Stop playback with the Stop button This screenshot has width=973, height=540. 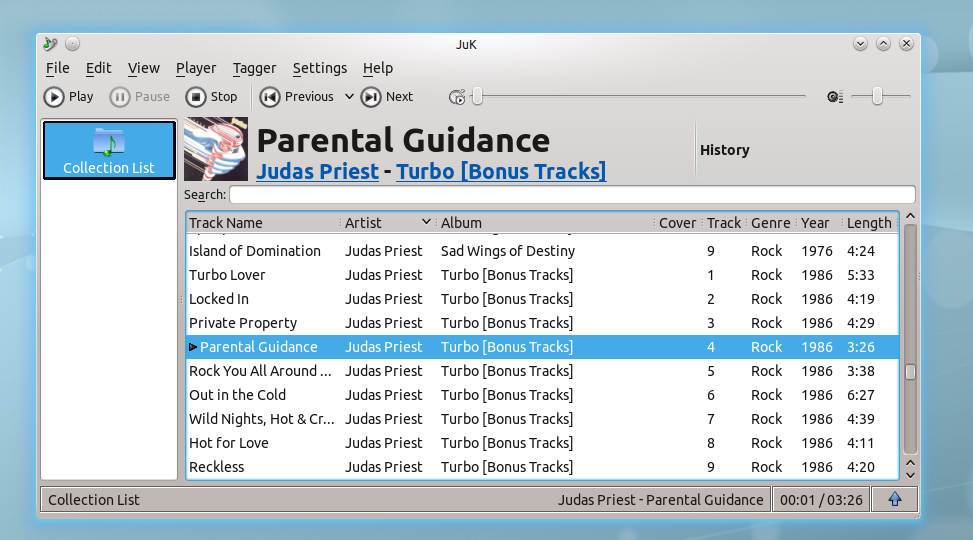[x=212, y=97]
